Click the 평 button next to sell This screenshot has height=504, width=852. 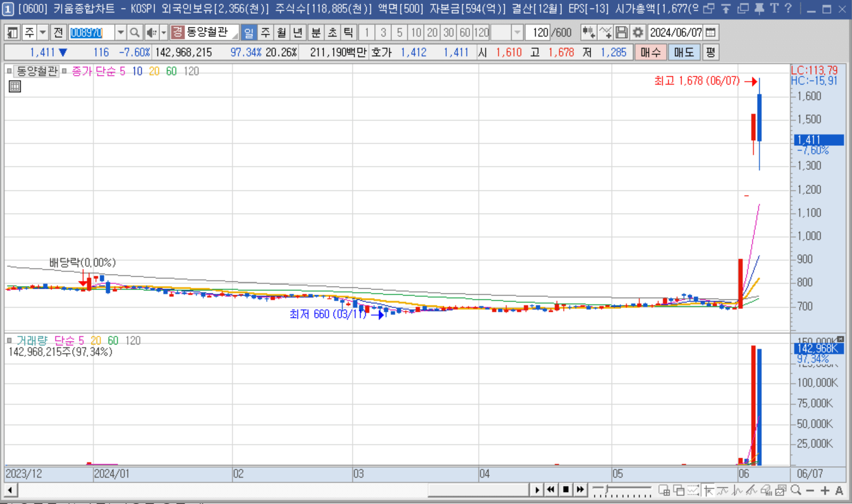click(x=710, y=53)
